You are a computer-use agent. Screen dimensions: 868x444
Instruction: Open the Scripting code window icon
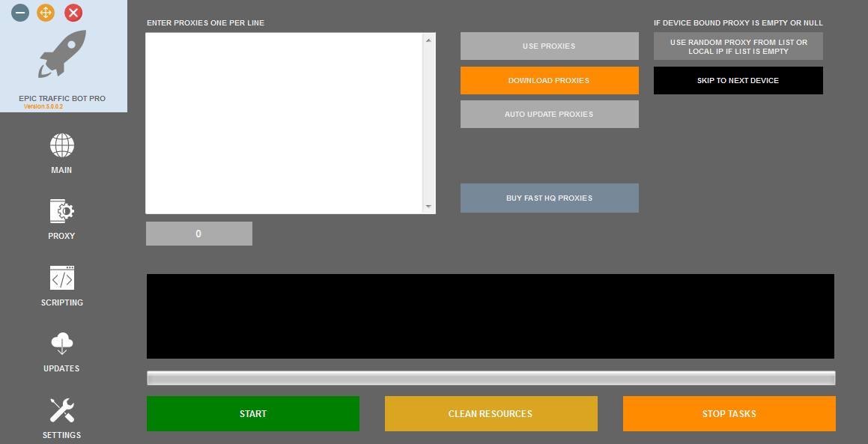click(62, 278)
